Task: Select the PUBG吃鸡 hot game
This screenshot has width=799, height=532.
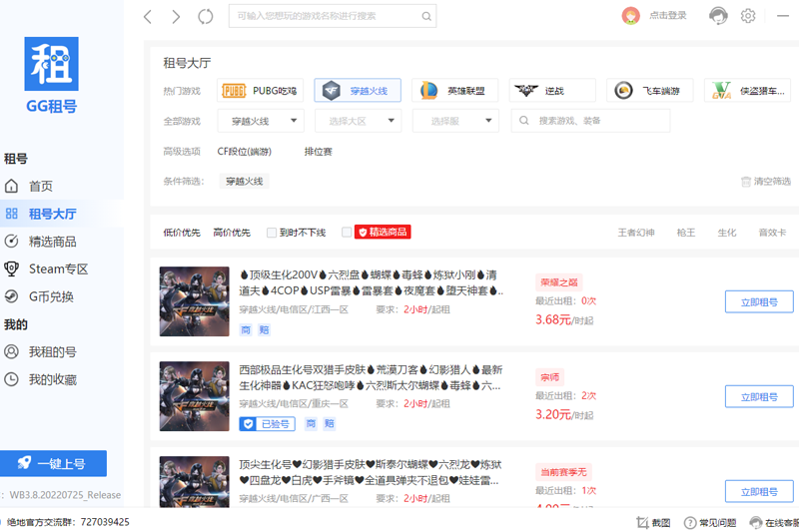Action: [x=260, y=91]
